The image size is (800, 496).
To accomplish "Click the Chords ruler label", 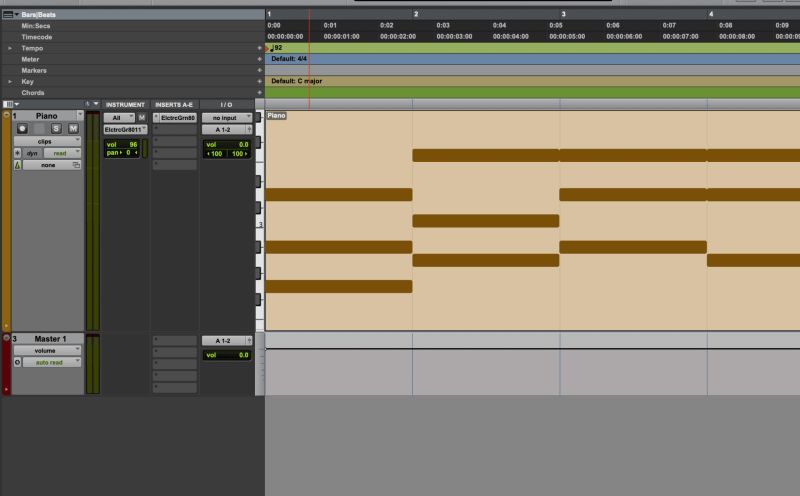I will [33, 93].
